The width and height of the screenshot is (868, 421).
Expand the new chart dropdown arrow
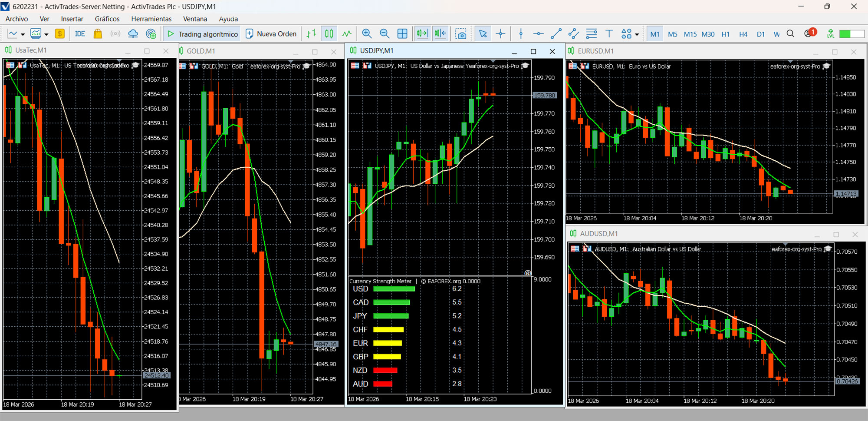point(23,34)
